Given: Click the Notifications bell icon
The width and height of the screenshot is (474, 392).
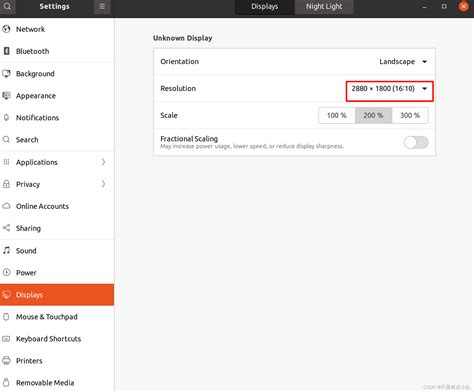Looking at the screenshot, I should [x=6, y=117].
